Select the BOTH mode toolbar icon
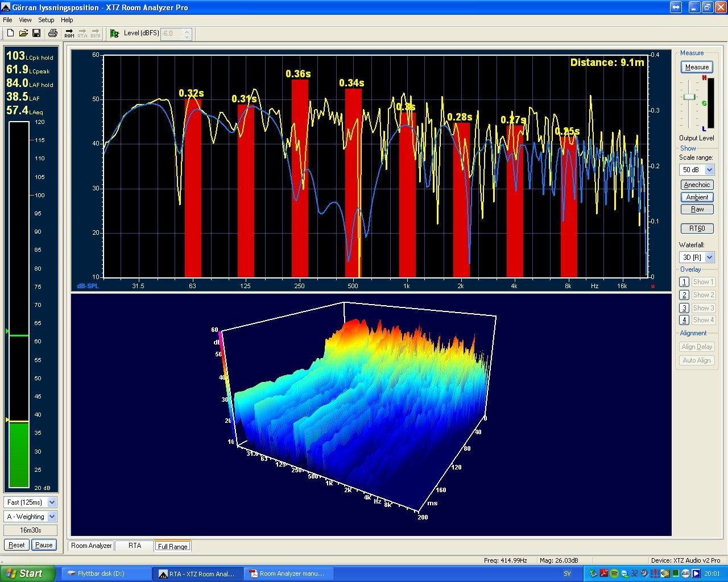728x582 pixels. 96,33
